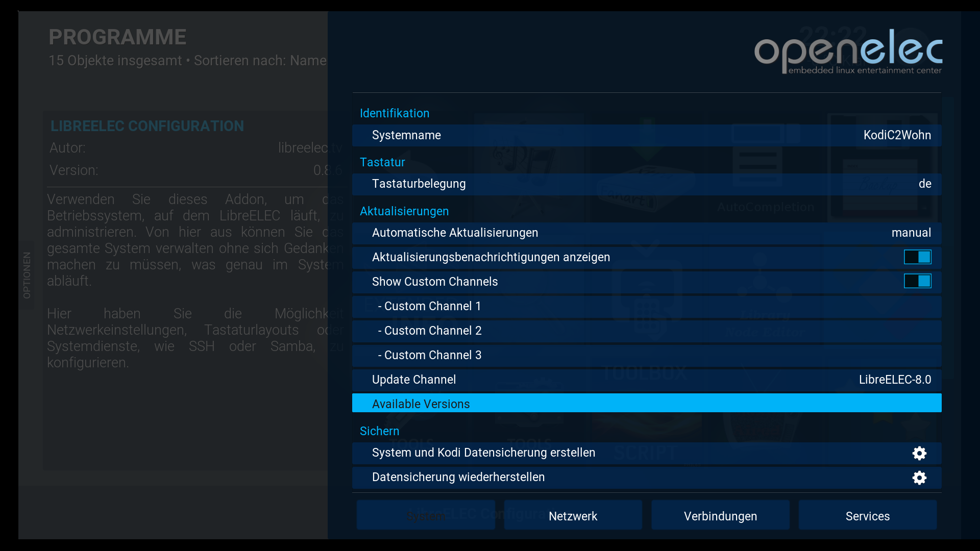The image size is (980, 551).
Task: Click the manual update mode value
Action: (911, 233)
